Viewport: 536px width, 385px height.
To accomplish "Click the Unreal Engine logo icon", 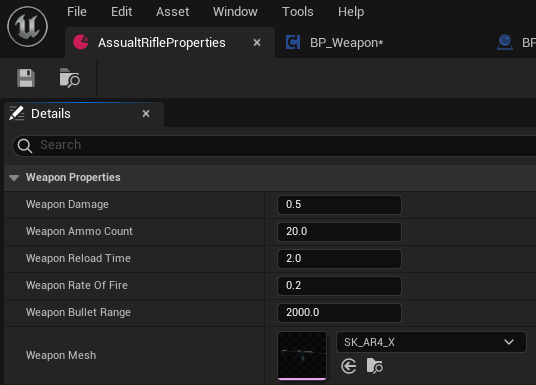I will tap(27, 27).
